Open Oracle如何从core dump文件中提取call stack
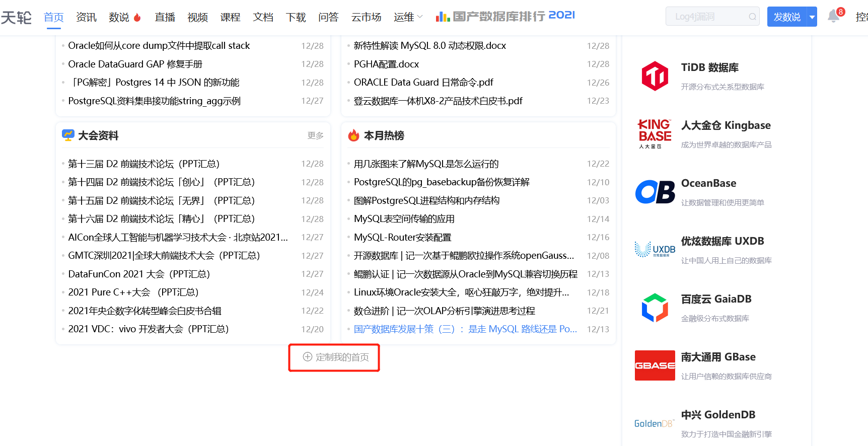This screenshot has height=446, width=868. pyautogui.click(x=159, y=45)
